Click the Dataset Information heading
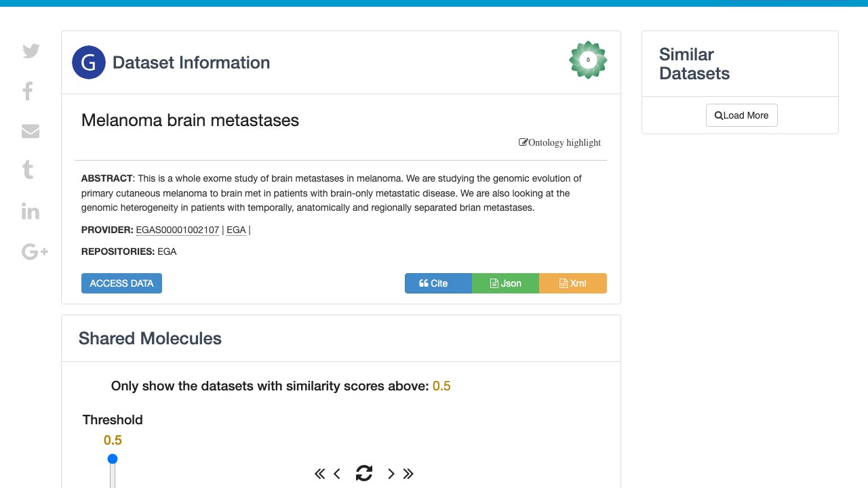The width and height of the screenshot is (868, 488). click(191, 62)
